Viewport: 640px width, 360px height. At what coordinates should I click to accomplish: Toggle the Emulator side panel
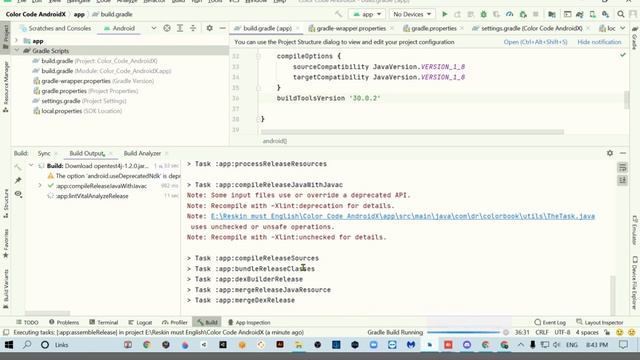[x=635, y=230]
